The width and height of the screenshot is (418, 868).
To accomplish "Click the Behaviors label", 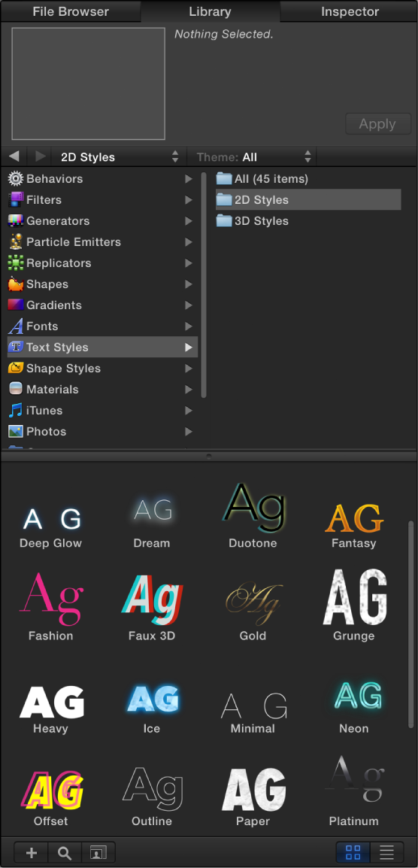I will 54,179.
